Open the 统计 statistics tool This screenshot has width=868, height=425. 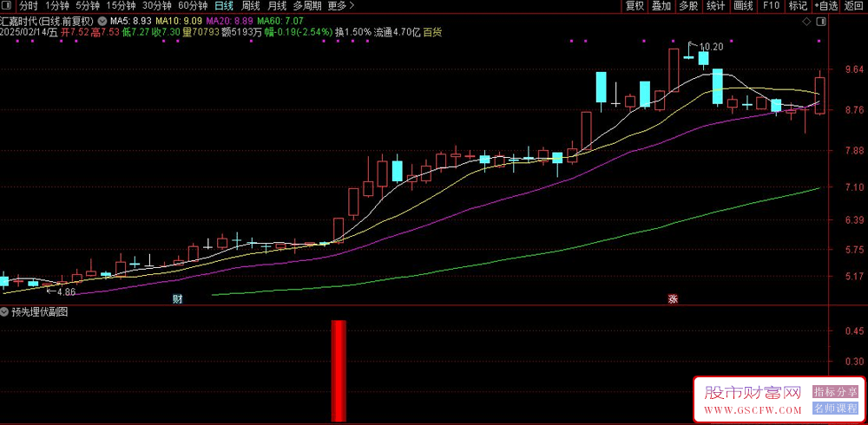[716, 6]
